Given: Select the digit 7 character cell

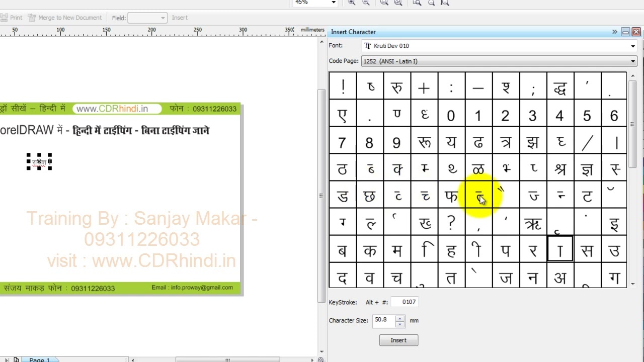Looking at the screenshot, I should tap(343, 141).
